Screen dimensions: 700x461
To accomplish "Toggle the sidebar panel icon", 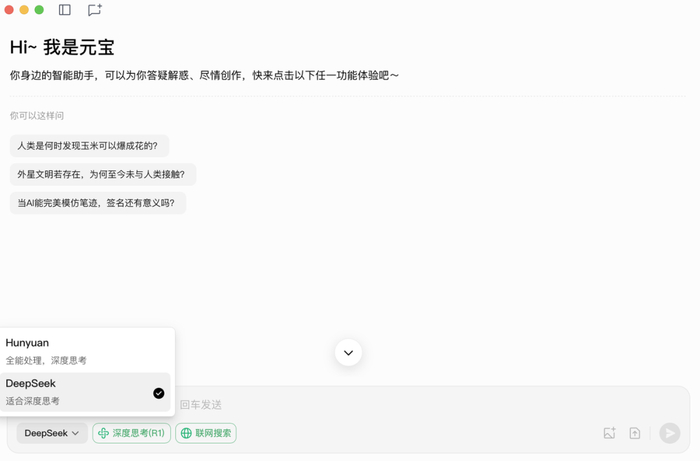I will [65, 10].
